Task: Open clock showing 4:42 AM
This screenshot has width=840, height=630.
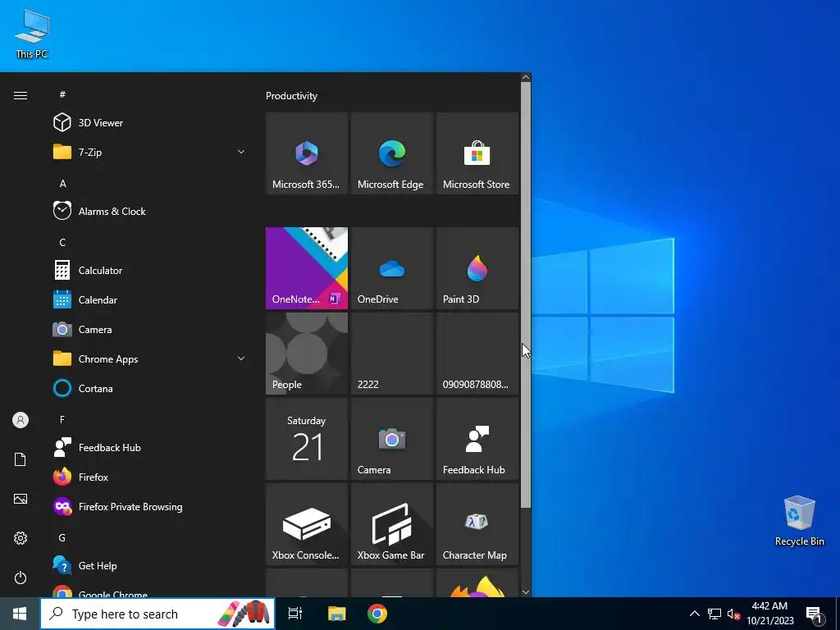Action: pos(769,614)
